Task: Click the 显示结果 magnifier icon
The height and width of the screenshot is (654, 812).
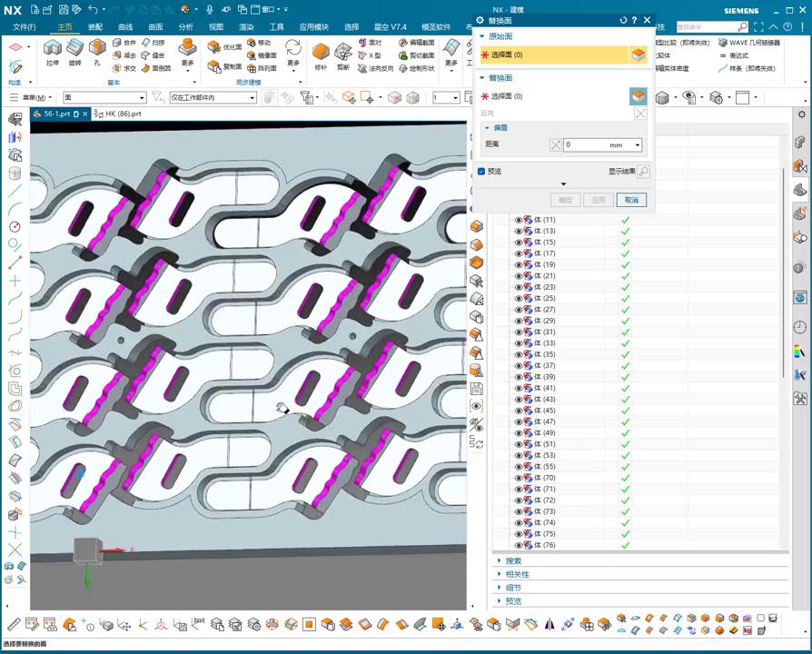Action: (x=643, y=171)
